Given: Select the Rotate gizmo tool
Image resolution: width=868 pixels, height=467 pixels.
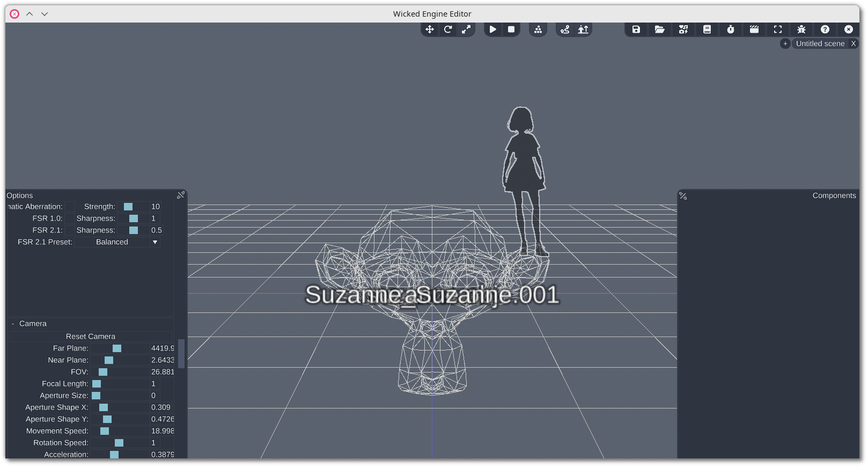Looking at the screenshot, I should (448, 30).
